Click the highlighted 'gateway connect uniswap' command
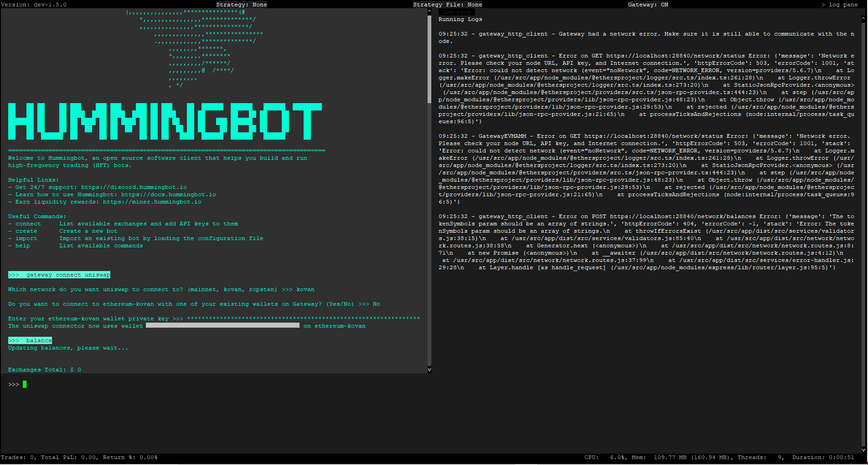The width and height of the screenshot is (868, 465). (x=59, y=274)
